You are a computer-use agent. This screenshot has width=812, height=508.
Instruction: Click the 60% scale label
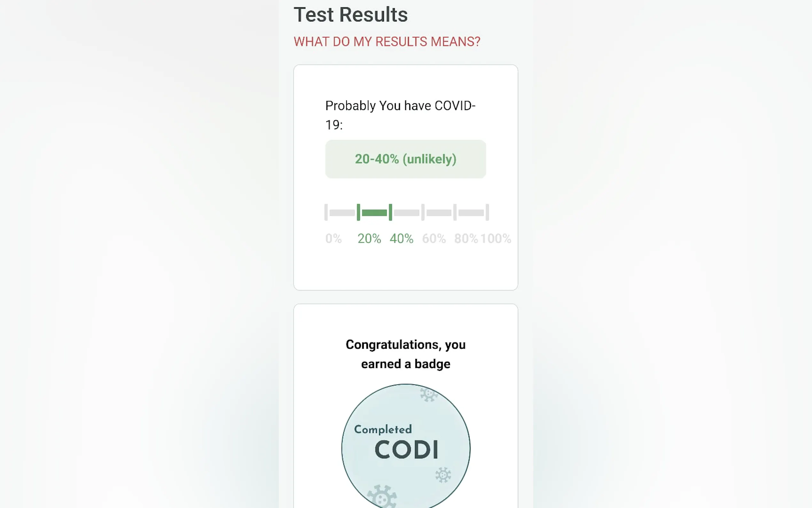tap(434, 239)
